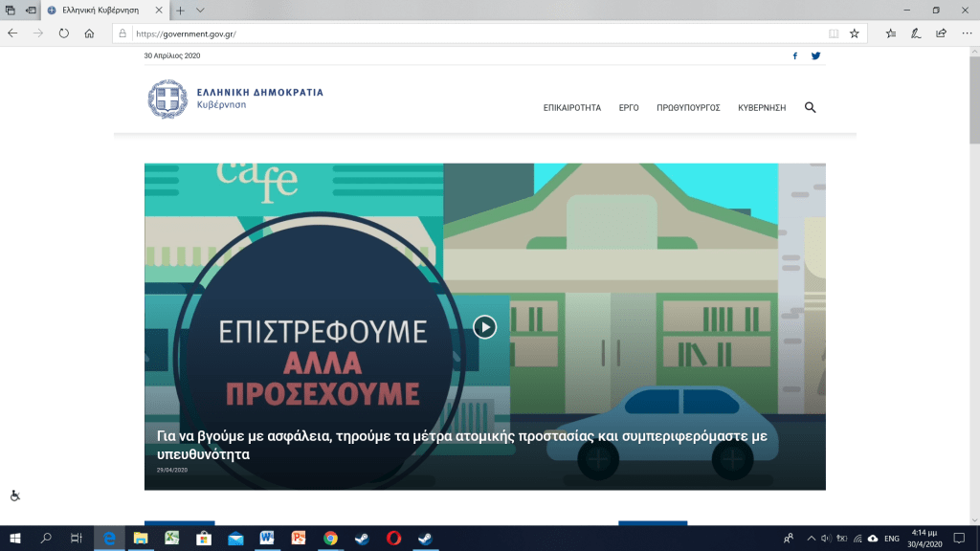Screen dimensions: 980x551
Task: Open the accessibility wheelchair icon
Action: (x=15, y=496)
